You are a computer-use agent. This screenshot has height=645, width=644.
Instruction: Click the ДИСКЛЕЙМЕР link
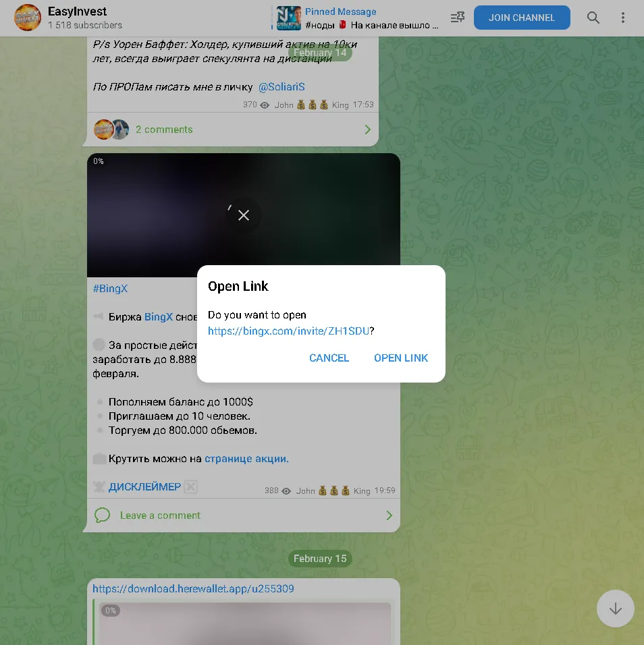pyautogui.click(x=144, y=487)
